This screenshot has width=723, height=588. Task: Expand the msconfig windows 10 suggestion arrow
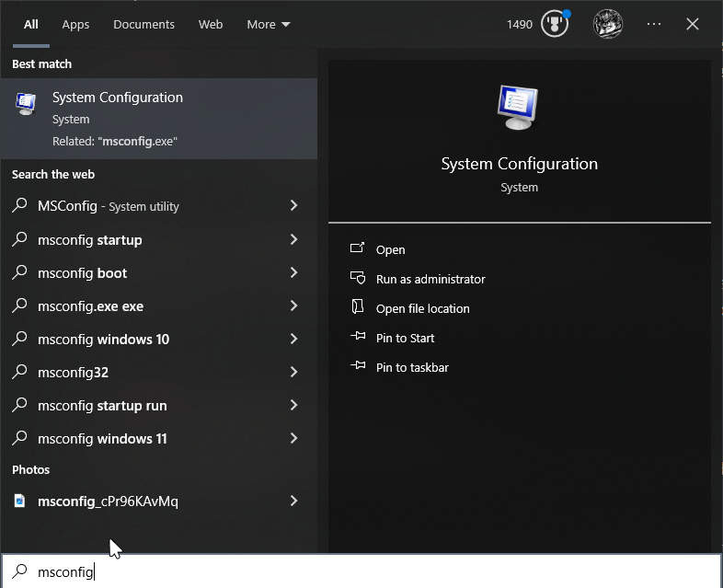pos(293,339)
